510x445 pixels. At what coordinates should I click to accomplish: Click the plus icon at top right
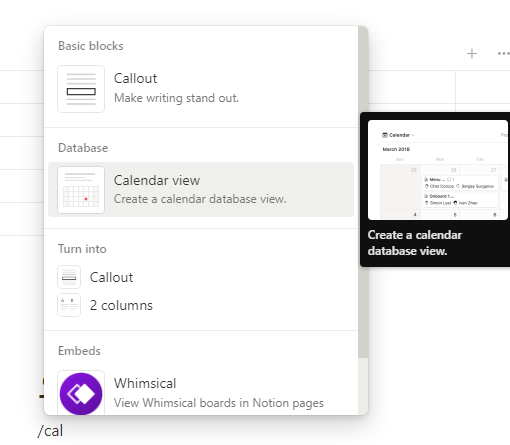[x=472, y=54]
